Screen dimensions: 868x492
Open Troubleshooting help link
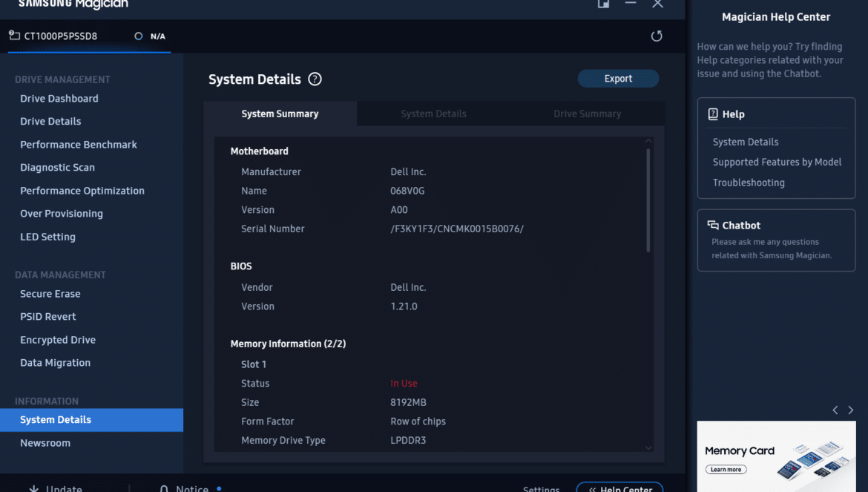coord(749,183)
